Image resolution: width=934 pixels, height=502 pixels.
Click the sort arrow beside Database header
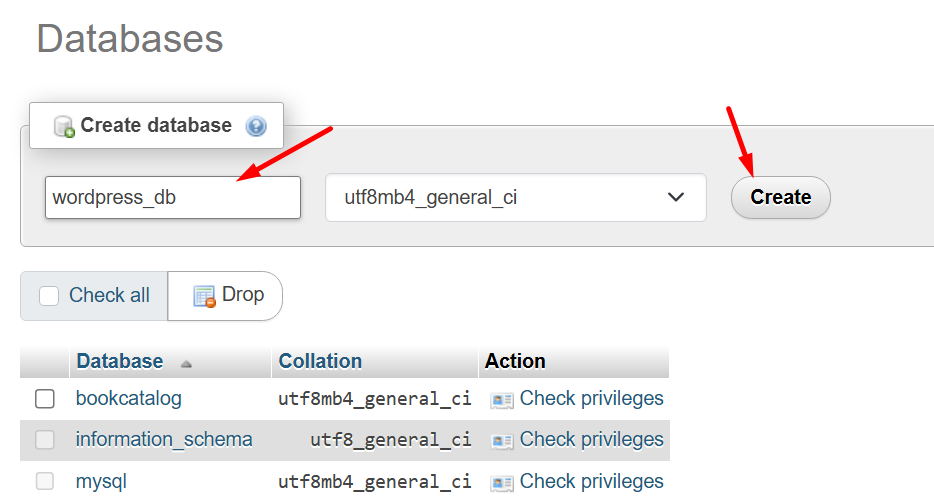click(x=186, y=363)
